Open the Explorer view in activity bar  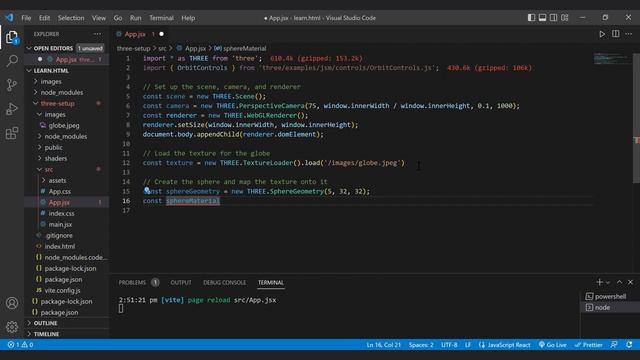pyautogui.click(x=12, y=37)
